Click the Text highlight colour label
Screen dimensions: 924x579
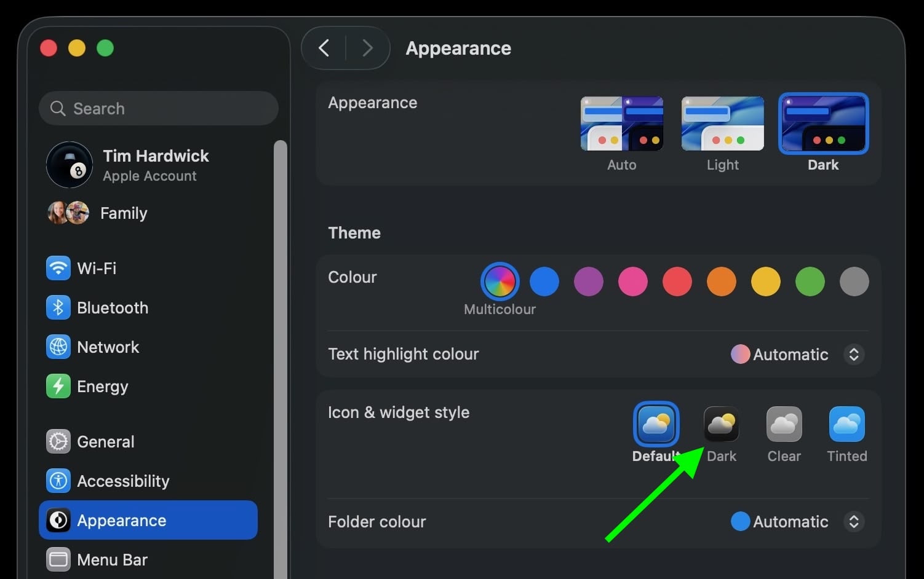pyautogui.click(x=404, y=354)
